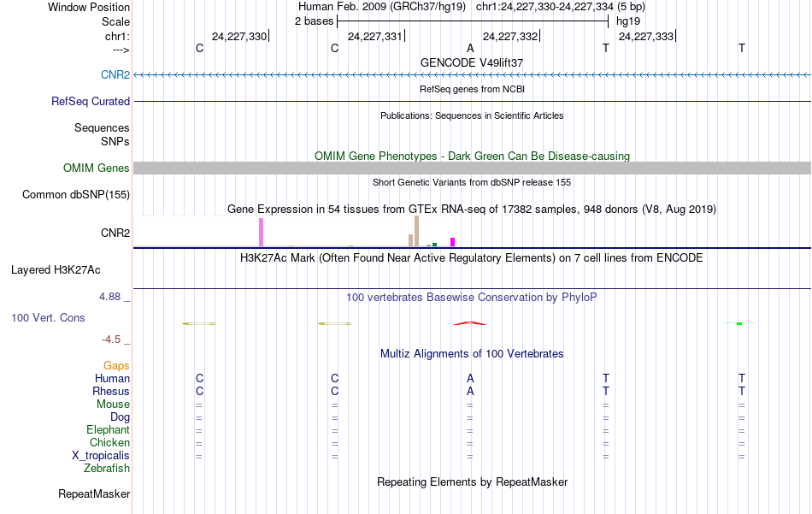Viewport: 812px width, 514px height.
Task: Click the 100 Vert. Cons label
Action: click(48, 317)
